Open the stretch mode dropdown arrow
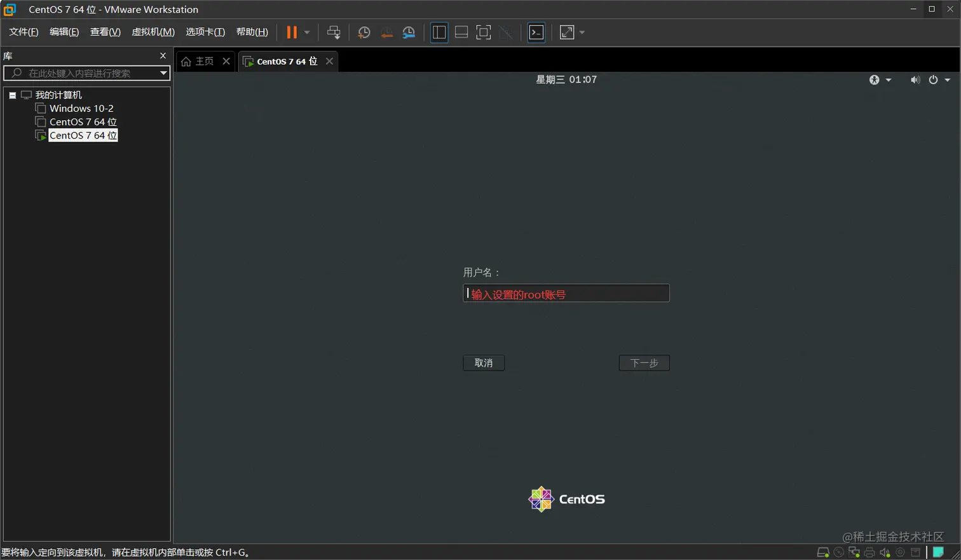Screen dimensions: 961x560 coord(582,32)
